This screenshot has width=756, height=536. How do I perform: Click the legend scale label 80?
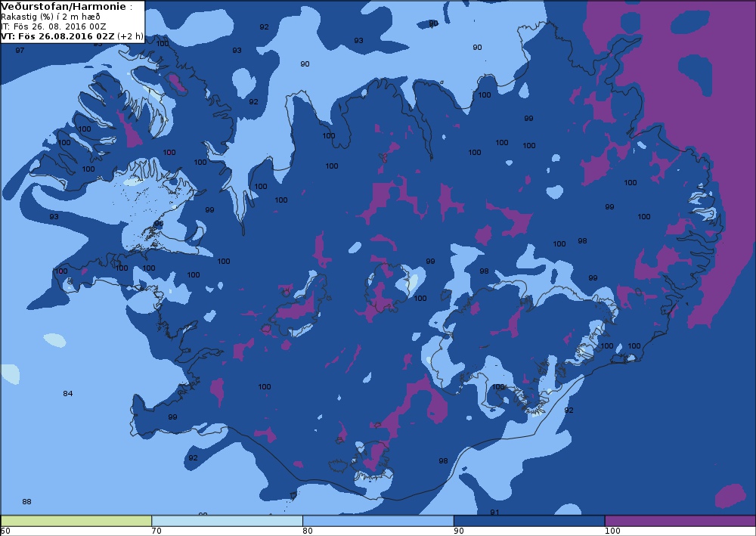pos(308,531)
